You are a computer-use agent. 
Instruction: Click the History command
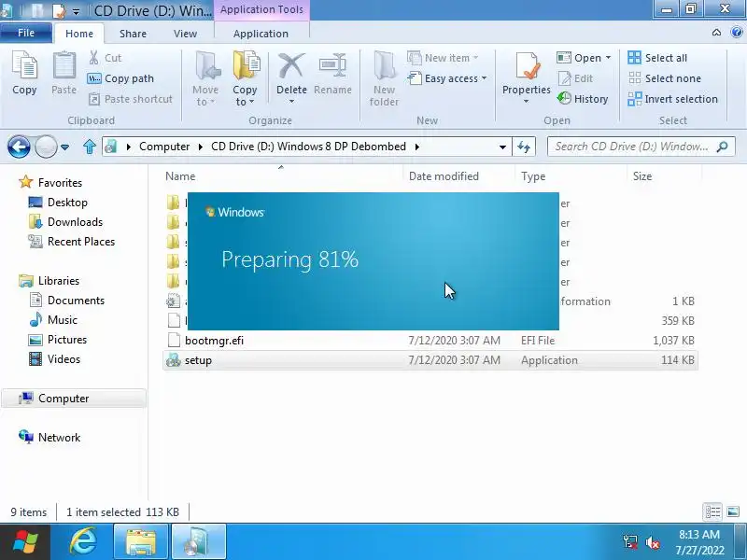(583, 99)
